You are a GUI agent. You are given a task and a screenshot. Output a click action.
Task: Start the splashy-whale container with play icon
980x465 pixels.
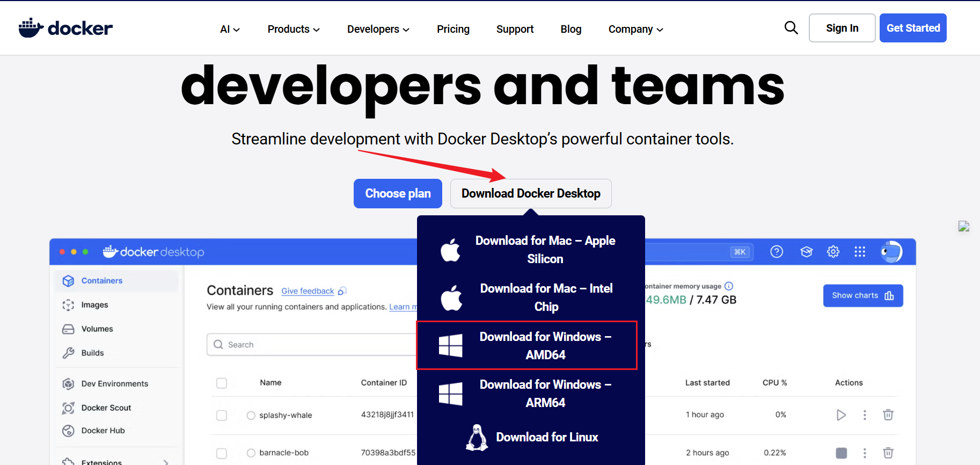(841, 415)
